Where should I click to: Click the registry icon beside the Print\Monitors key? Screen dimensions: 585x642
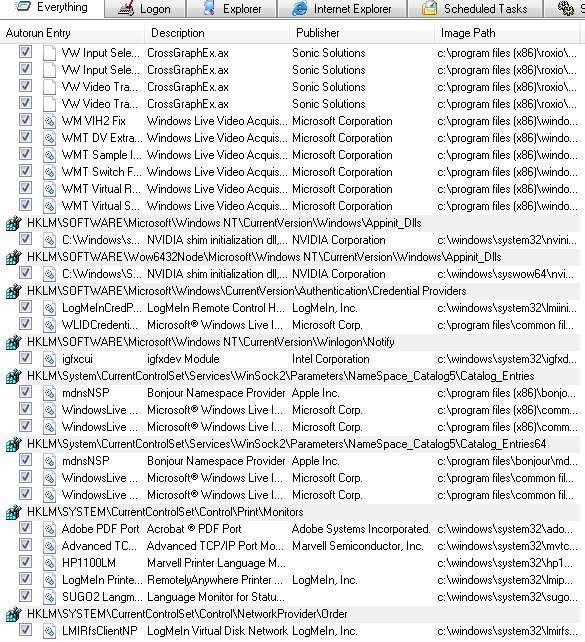[x=14, y=512]
